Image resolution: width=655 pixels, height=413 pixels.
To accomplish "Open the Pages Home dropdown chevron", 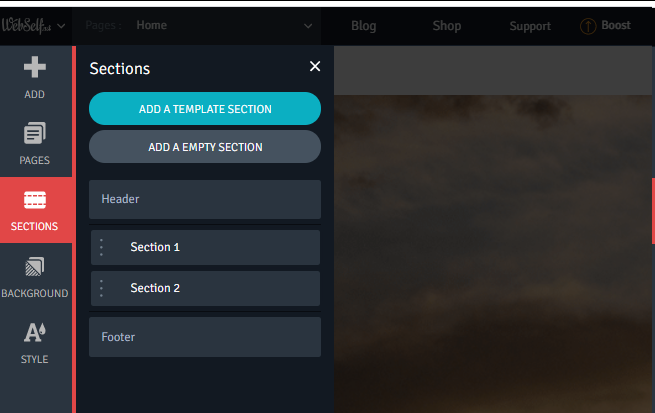I will (x=308, y=26).
